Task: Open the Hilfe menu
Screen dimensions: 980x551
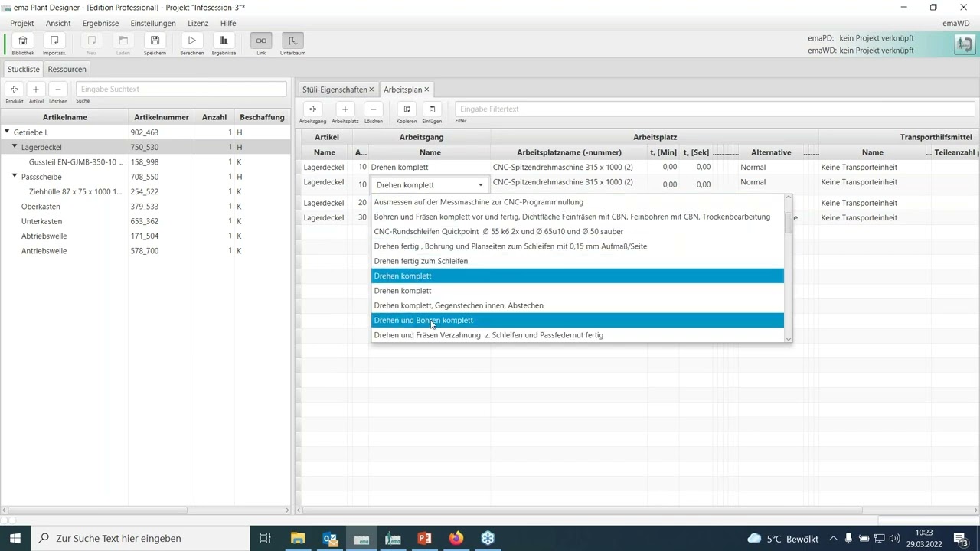Action: tap(228, 23)
